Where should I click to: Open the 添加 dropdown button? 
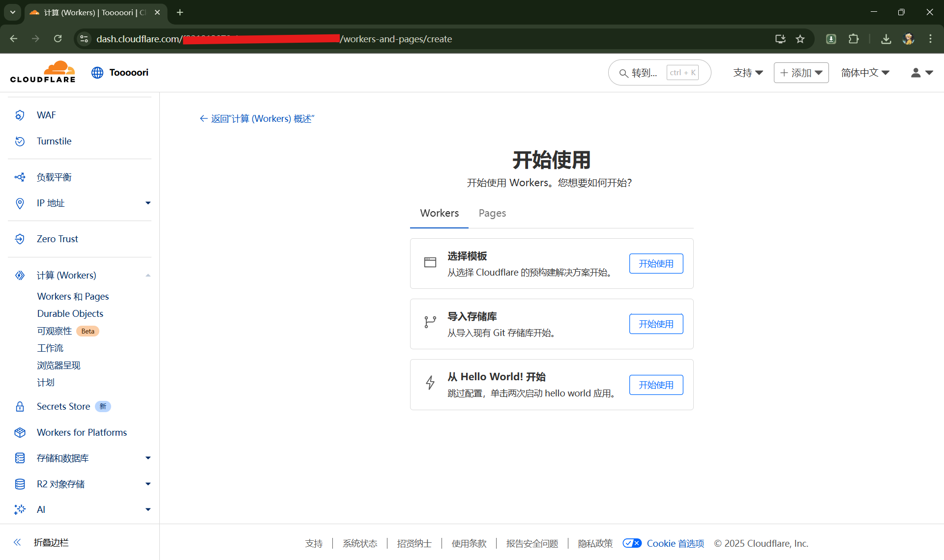[x=801, y=73]
